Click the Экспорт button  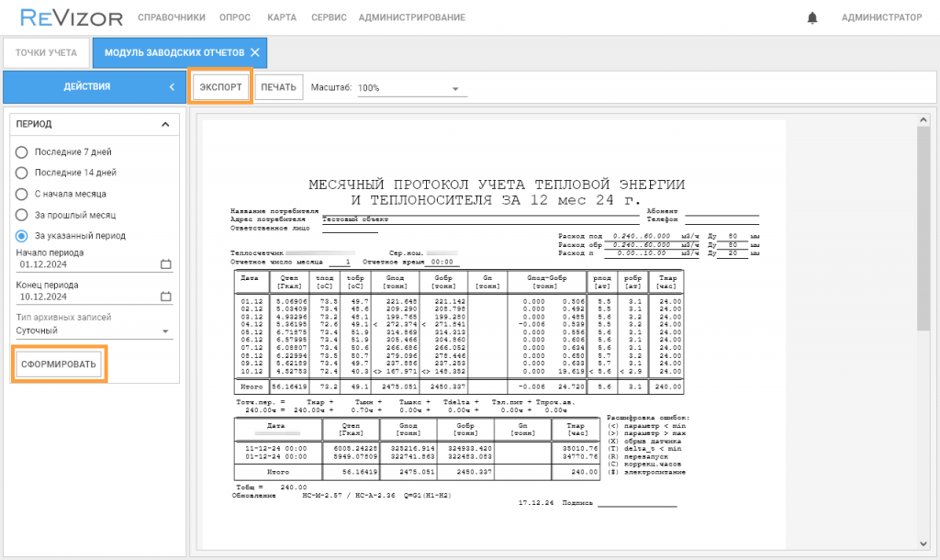click(x=220, y=87)
